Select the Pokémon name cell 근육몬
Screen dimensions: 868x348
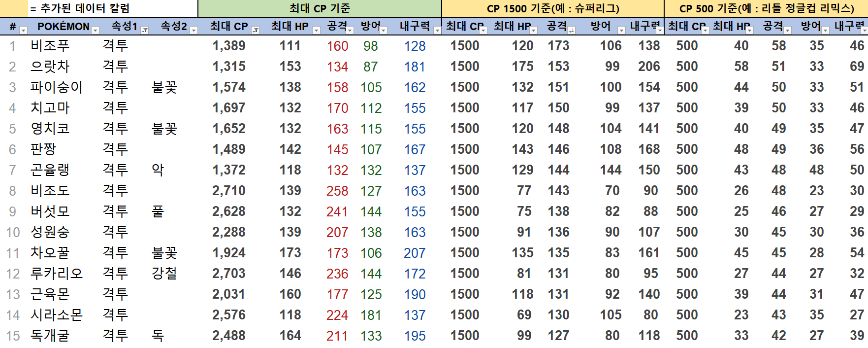click(50, 294)
